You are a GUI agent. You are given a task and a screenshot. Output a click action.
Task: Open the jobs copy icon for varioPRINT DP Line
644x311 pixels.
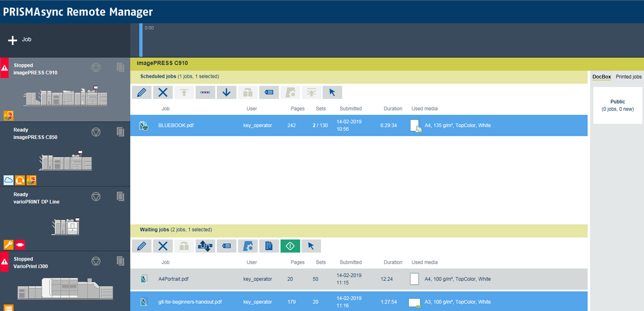click(120, 197)
